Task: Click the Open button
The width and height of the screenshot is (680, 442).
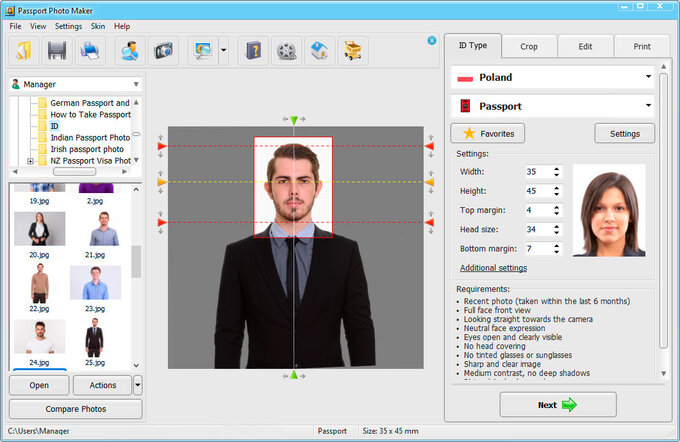Action: 39,385
